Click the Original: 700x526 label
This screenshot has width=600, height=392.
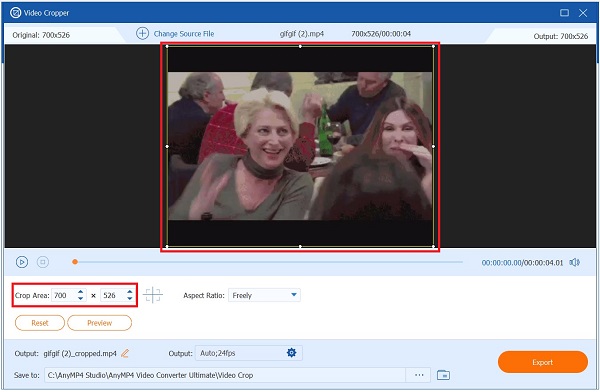click(x=41, y=35)
